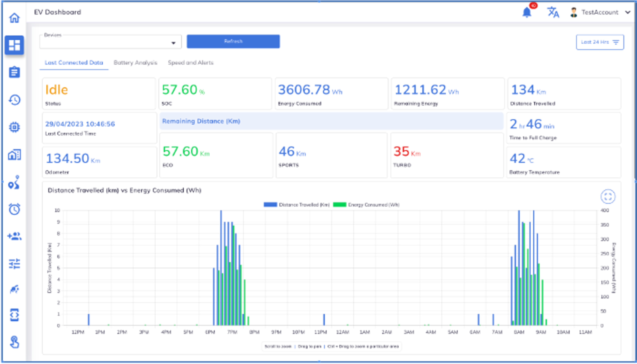Open the Last 24 Hrs time filter
The image size is (637, 364).
point(600,42)
